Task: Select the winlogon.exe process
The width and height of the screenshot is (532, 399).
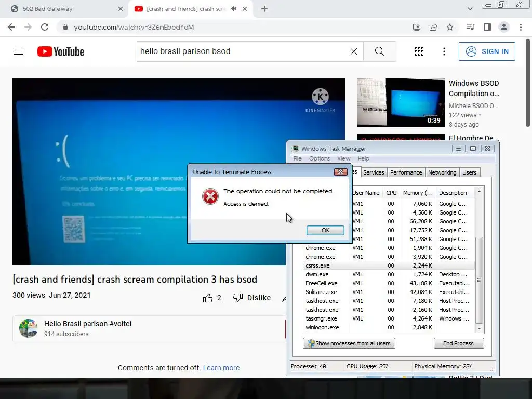Action: (x=388, y=327)
